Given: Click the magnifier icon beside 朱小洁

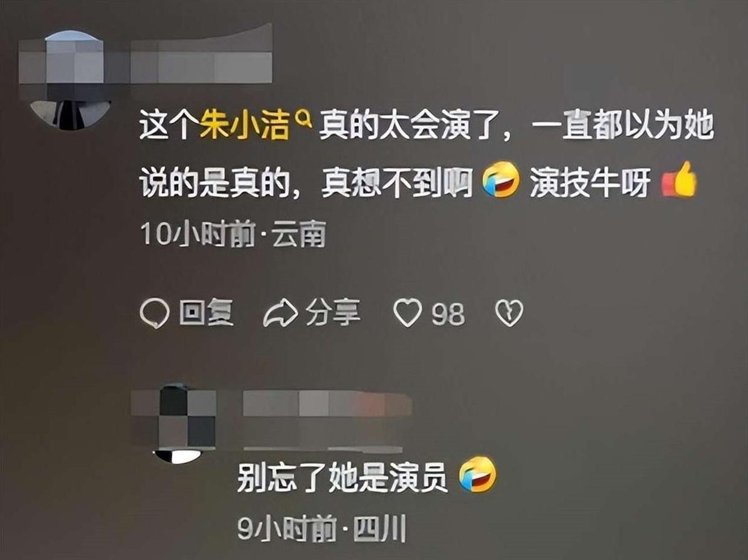Looking at the screenshot, I should 303,123.
